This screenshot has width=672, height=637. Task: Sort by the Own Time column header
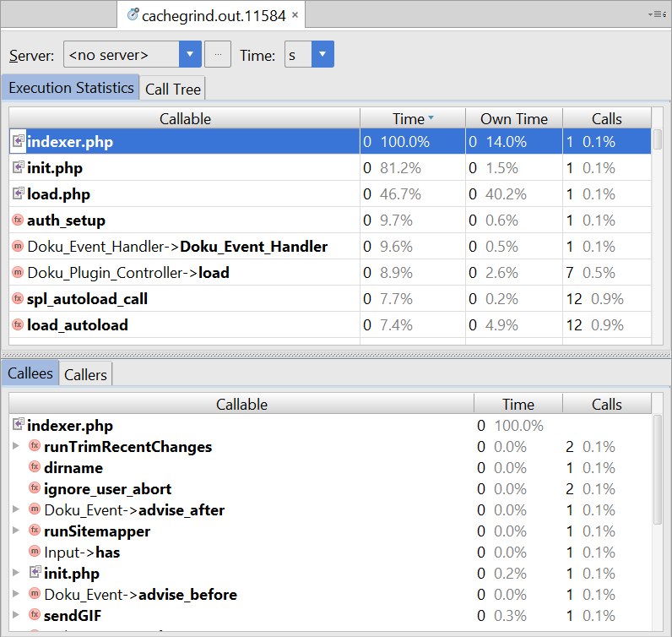point(514,119)
